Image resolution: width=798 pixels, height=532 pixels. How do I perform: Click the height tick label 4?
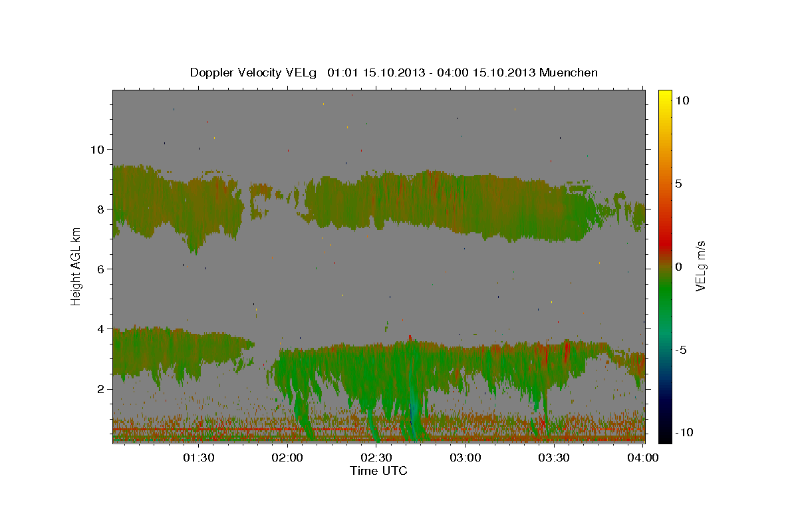[x=100, y=329]
